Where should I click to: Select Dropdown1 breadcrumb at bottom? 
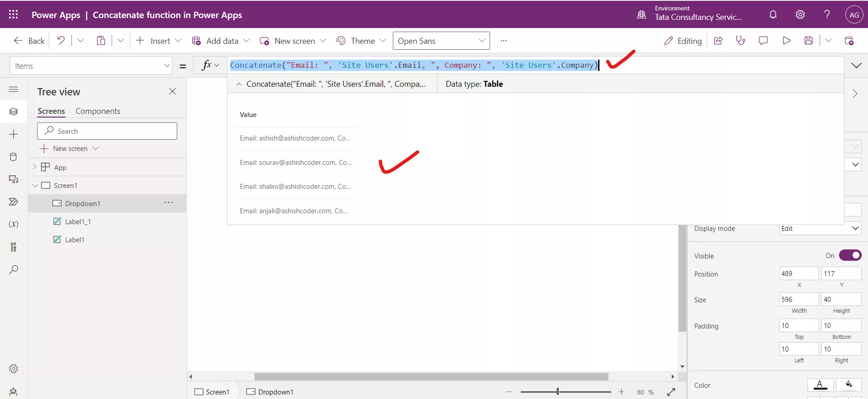coord(270,392)
